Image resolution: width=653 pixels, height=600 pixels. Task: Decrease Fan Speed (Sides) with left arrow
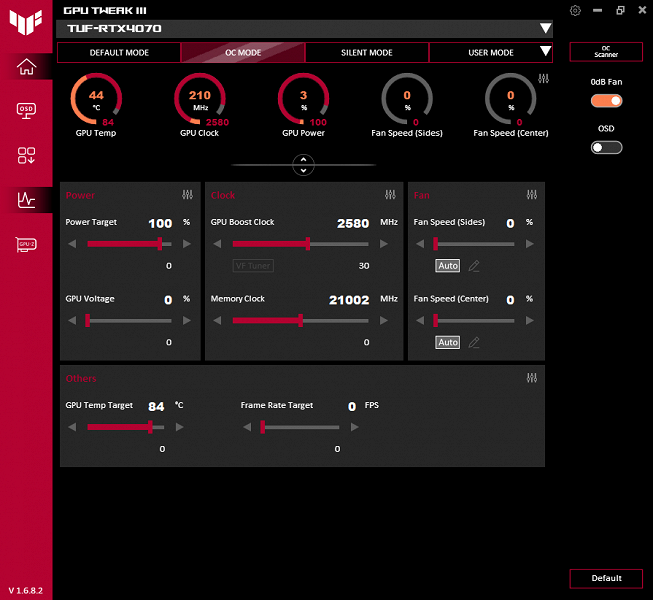click(x=420, y=244)
